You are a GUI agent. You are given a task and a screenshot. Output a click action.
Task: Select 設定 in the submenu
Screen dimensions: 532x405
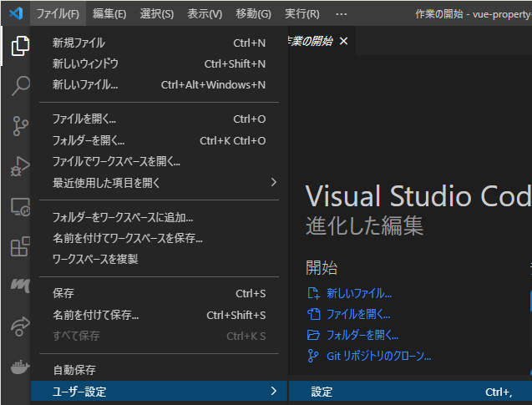tap(410, 392)
